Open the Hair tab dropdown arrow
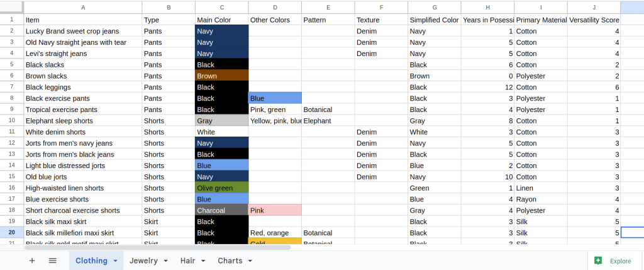This screenshot has width=644, height=270. click(203, 261)
